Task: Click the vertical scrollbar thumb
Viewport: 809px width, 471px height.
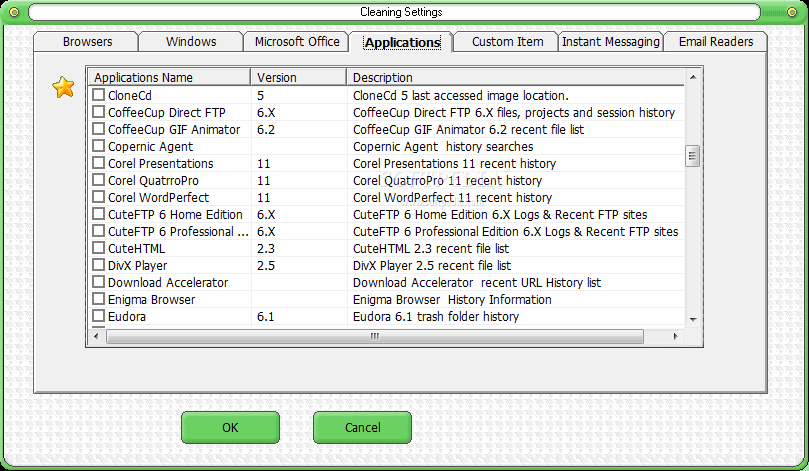Action: pyautogui.click(x=692, y=156)
